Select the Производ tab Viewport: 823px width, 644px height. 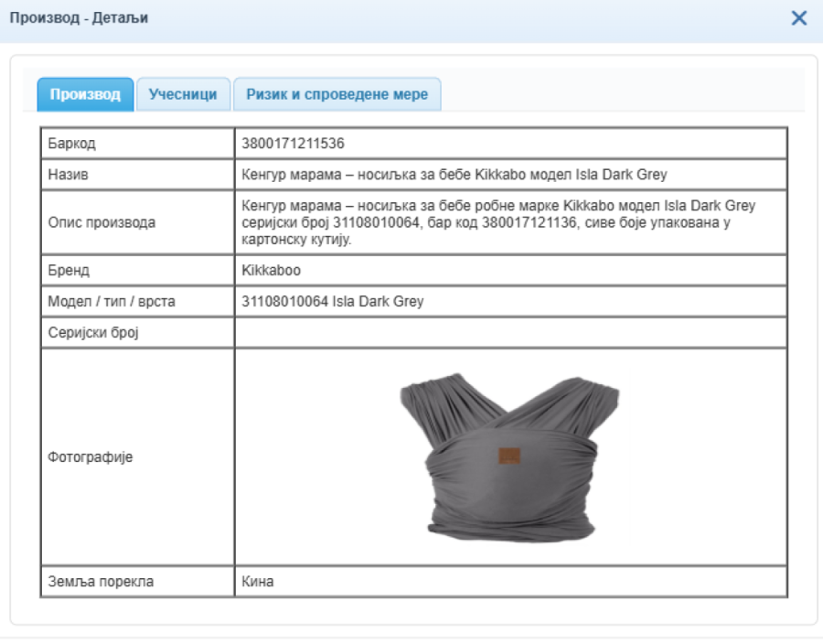click(85, 94)
